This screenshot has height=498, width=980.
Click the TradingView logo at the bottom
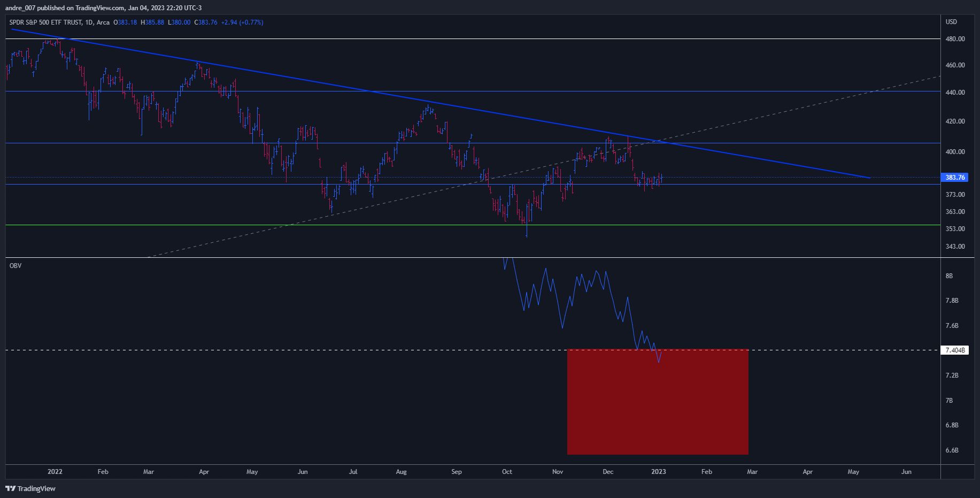30,488
